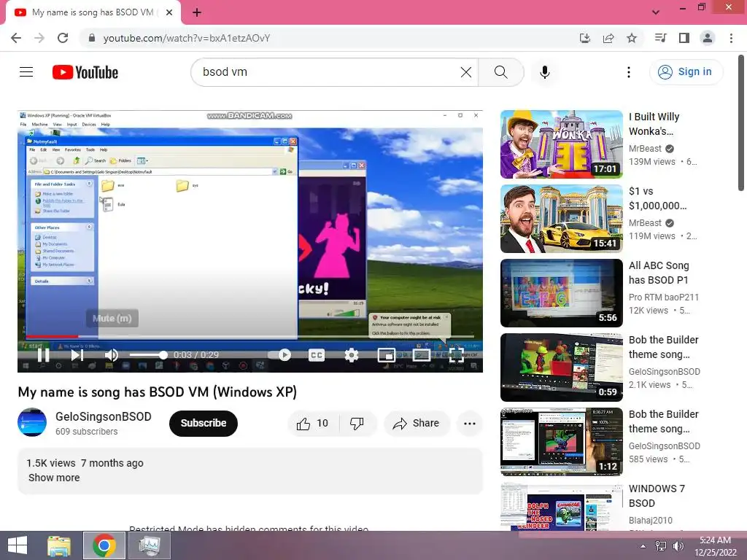Open YouTube guide hamburger menu
747x560 pixels.
point(26,72)
